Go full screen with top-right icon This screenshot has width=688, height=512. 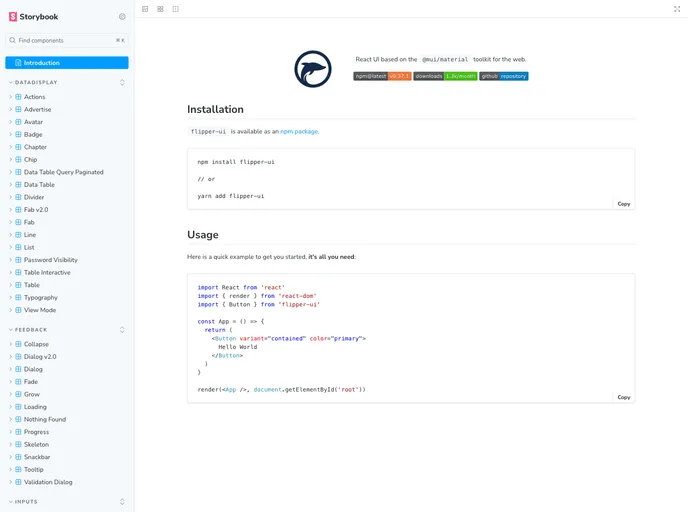coord(677,9)
